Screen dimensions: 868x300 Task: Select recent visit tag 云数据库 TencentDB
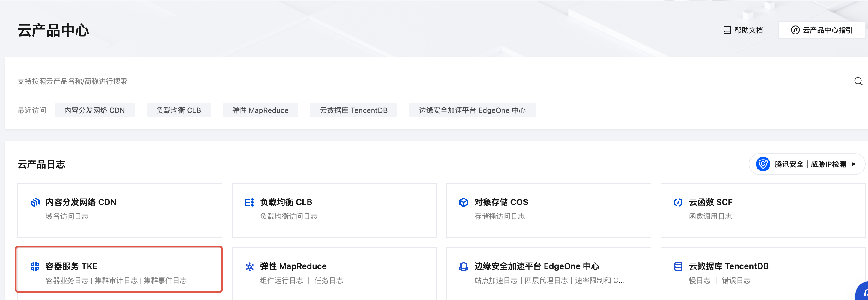(x=353, y=110)
